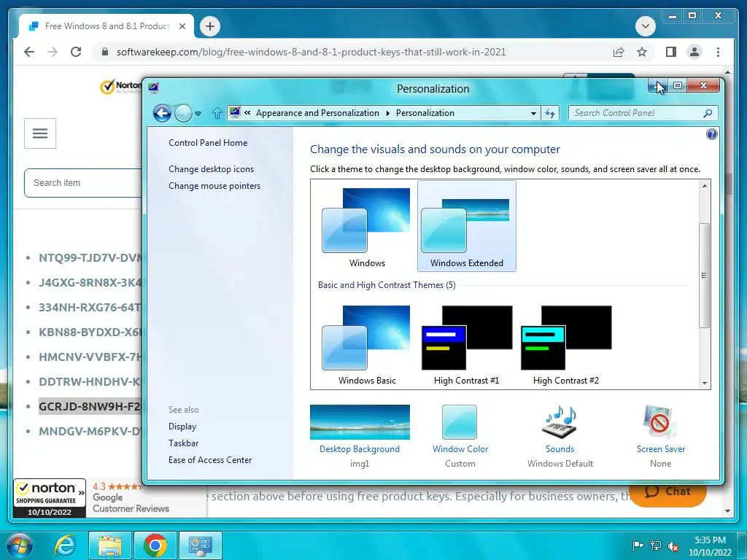The height and width of the screenshot is (560, 747).
Task: Open Ease of Access Center link
Action: point(210,460)
